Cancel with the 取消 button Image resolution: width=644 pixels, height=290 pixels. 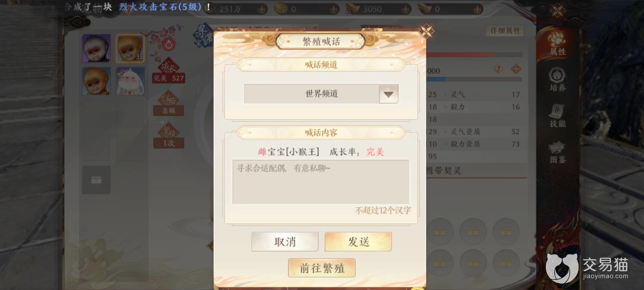click(285, 242)
